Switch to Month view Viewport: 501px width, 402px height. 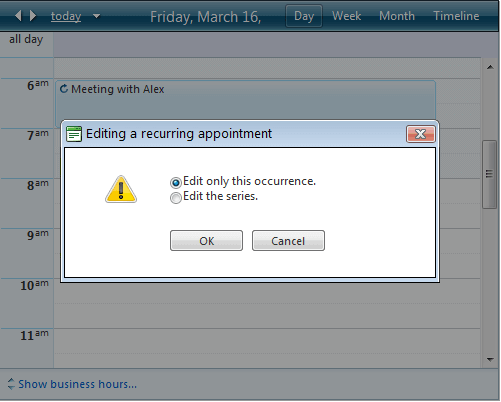(397, 16)
